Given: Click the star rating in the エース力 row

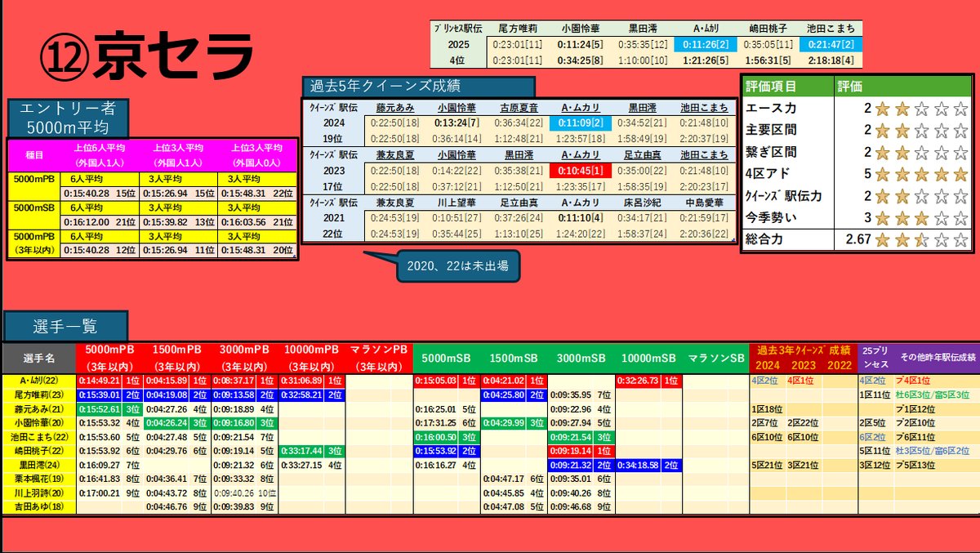Looking at the screenshot, I should coord(921,109).
